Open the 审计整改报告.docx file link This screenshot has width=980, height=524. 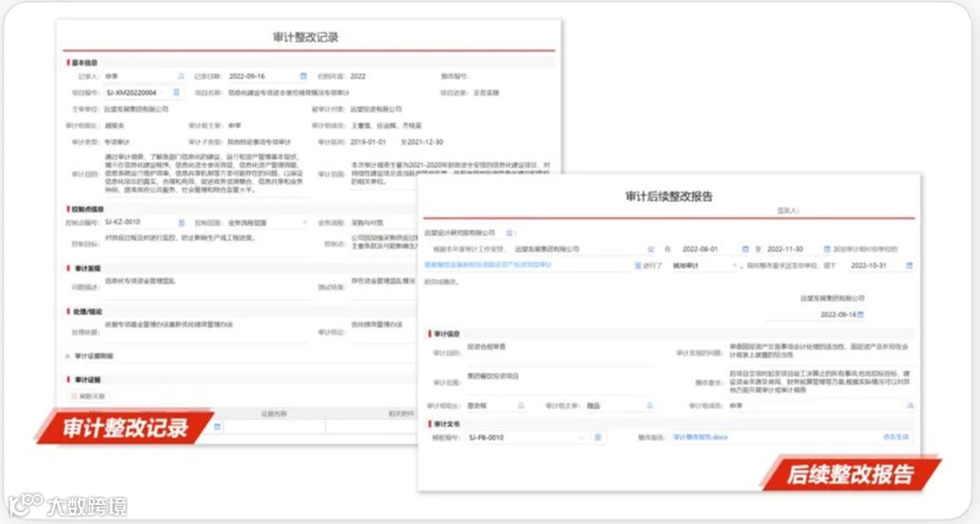[x=701, y=438]
